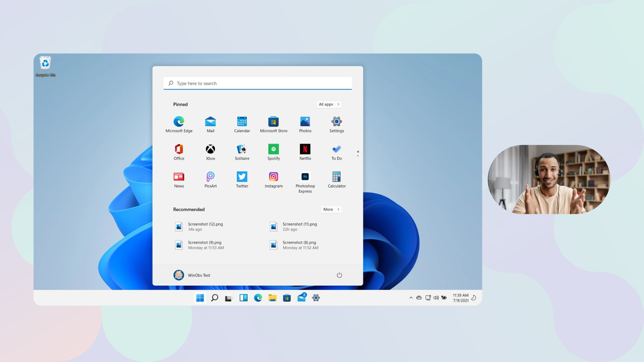Open the Calendar pinned app
Screen dimensions: 644x362
tap(242, 124)
